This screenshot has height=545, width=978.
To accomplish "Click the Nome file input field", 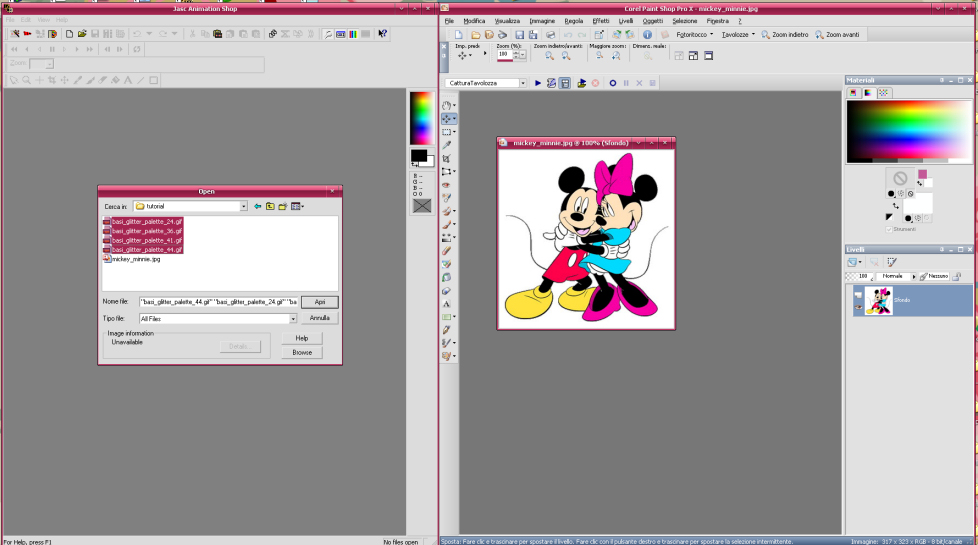I will 218,302.
